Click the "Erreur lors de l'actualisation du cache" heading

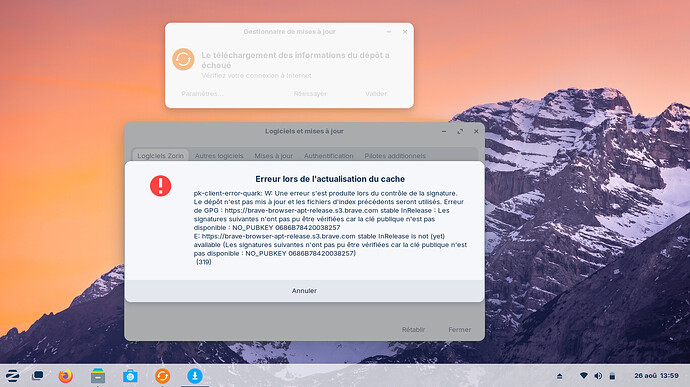330,179
